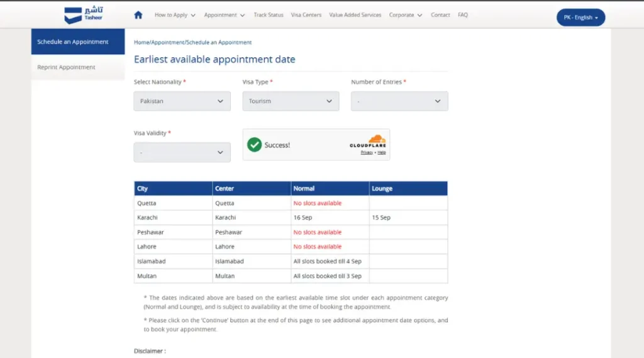This screenshot has height=358, width=644.
Task: Click the Lounge column header
Action: 408,188
